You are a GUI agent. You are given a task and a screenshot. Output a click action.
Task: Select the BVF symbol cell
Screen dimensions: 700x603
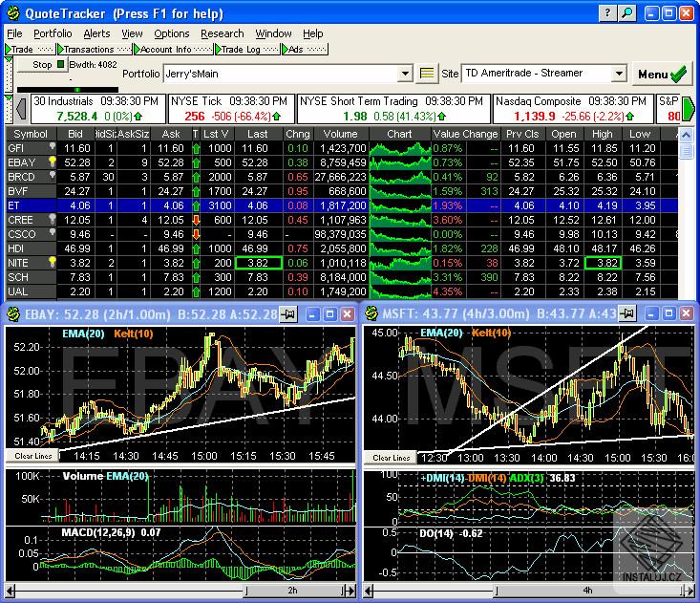(31, 191)
